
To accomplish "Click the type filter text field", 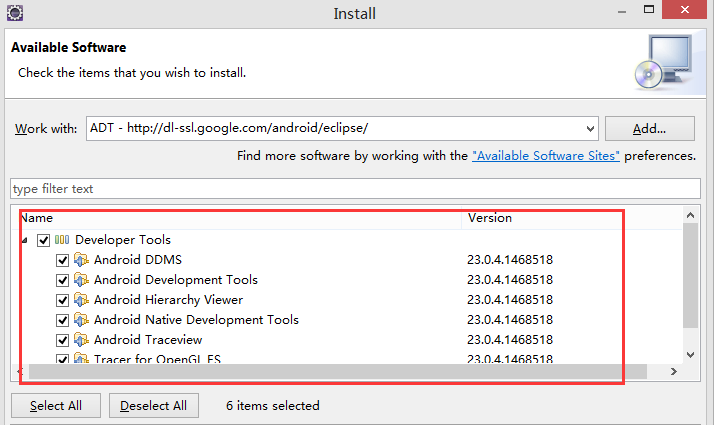I will 356,189.
